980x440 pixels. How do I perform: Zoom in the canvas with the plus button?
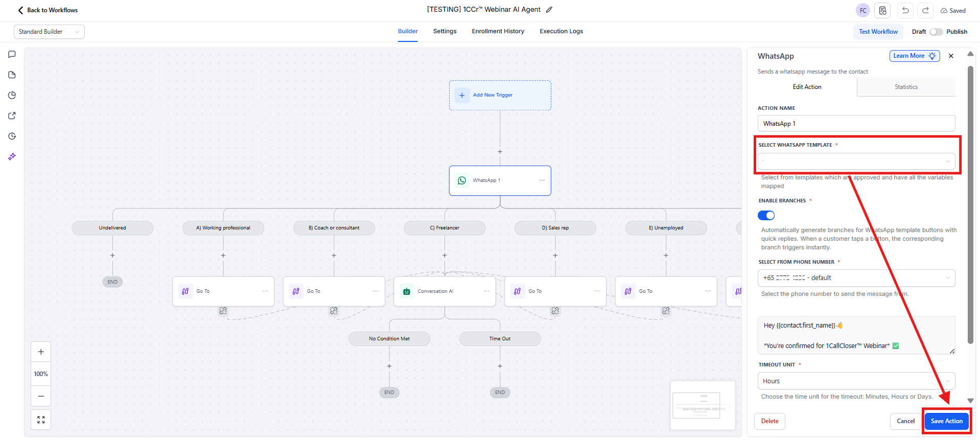[x=41, y=352]
